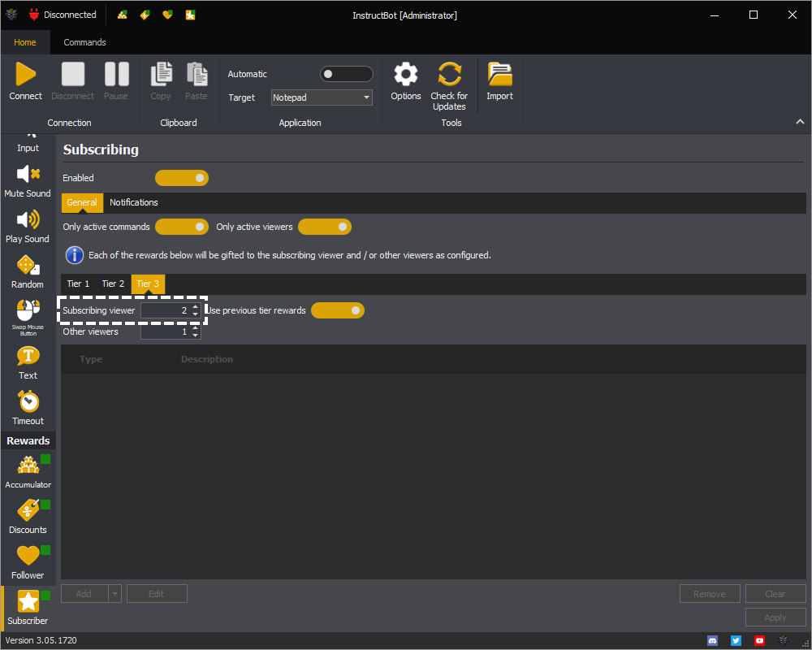Click Check for Updates icon
This screenshot has width=812, height=650.
click(449, 74)
